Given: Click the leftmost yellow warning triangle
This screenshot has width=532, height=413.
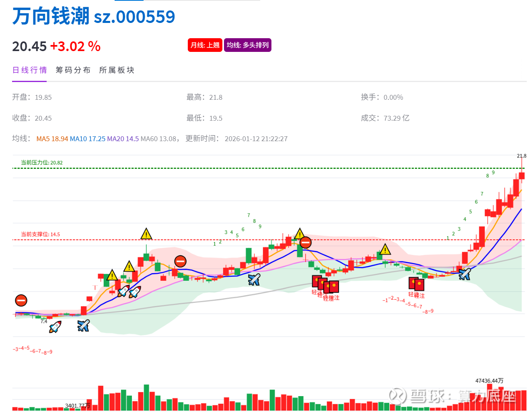Looking at the screenshot, I should pos(112,275).
